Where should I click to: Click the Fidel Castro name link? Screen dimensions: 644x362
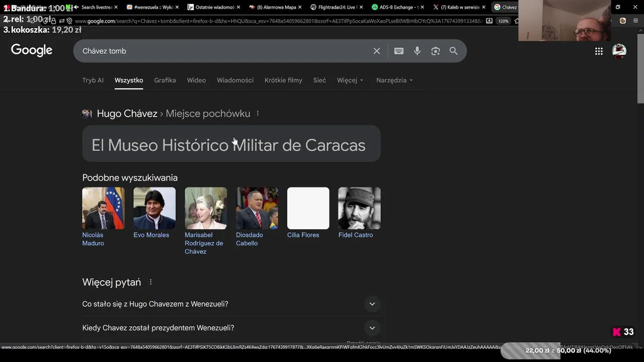coord(356,235)
